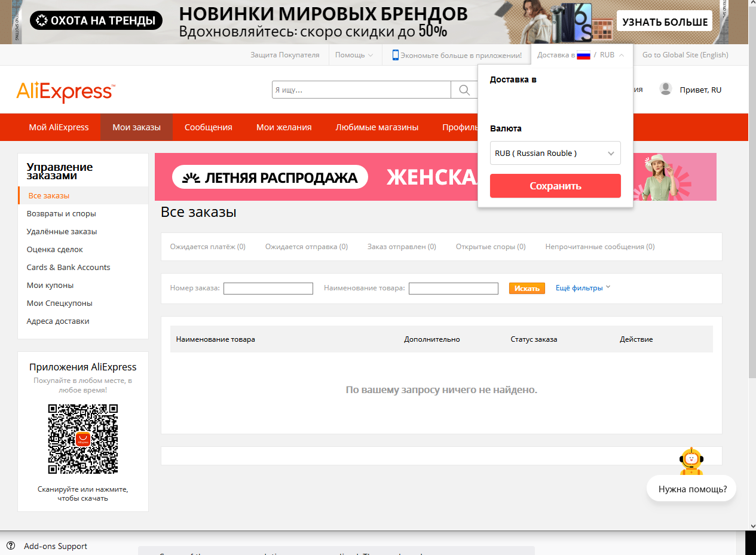Open Мои купоны
756x555 pixels.
click(x=50, y=285)
